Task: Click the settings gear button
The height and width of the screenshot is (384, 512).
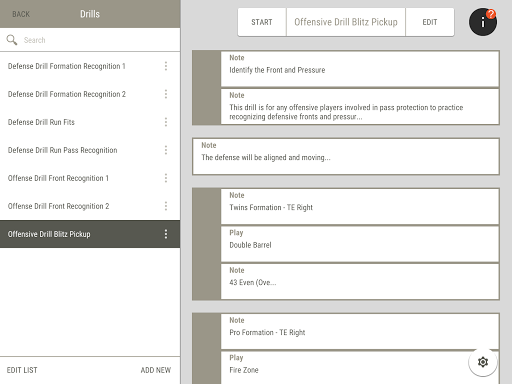Action: pos(483,362)
